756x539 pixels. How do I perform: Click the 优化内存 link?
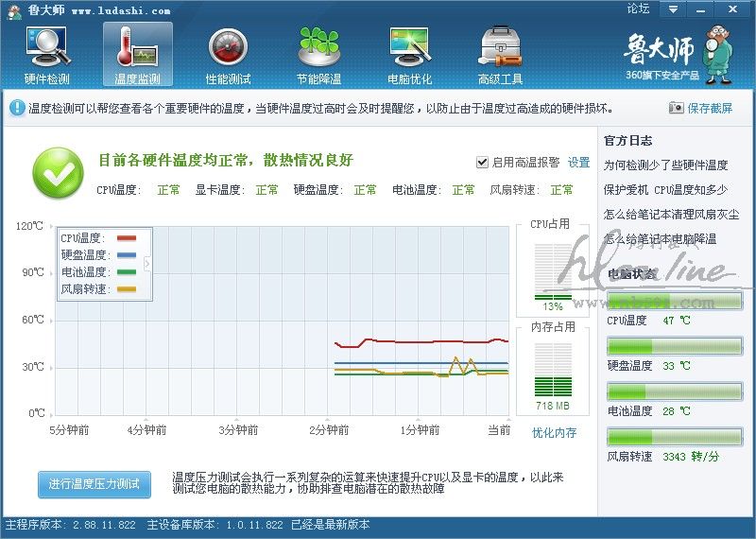[554, 433]
